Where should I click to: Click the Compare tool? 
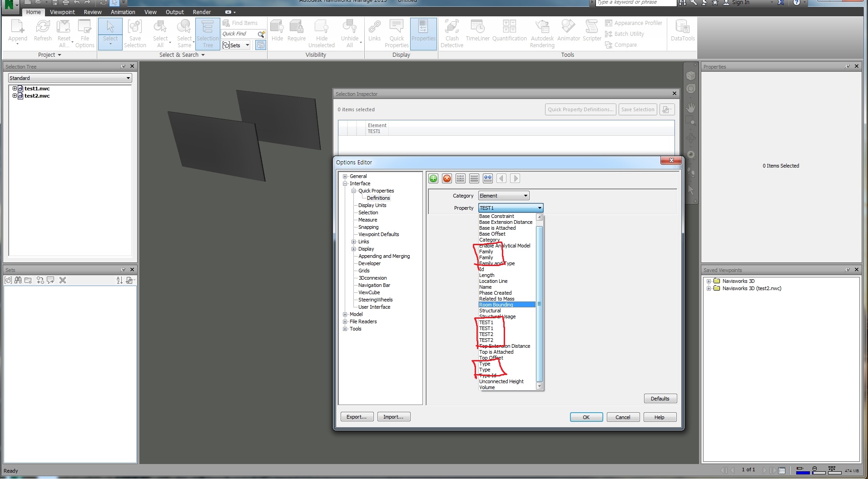pos(621,45)
